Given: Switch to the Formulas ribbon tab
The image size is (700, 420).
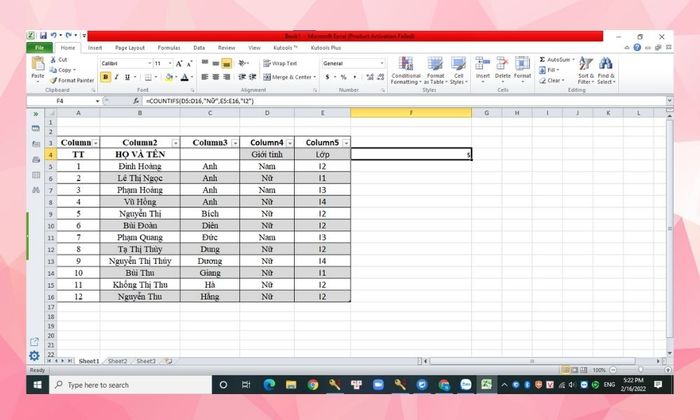Looking at the screenshot, I should [x=168, y=47].
